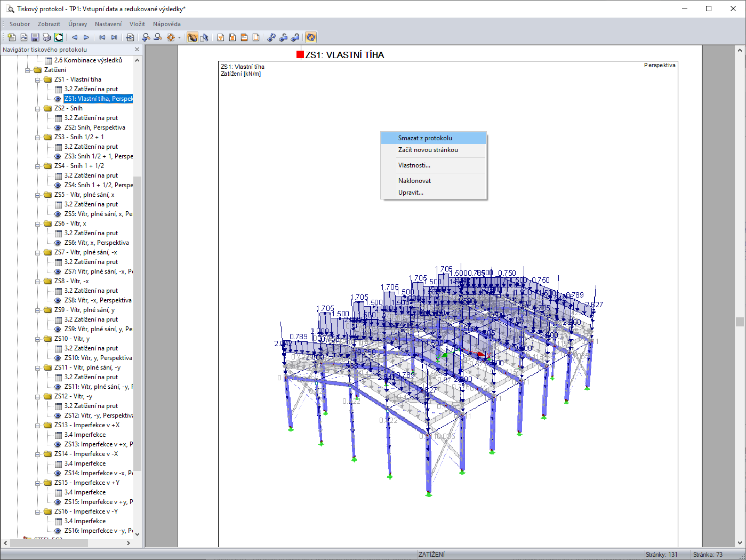Click the Stránky: 131 status bar entry

click(x=662, y=555)
